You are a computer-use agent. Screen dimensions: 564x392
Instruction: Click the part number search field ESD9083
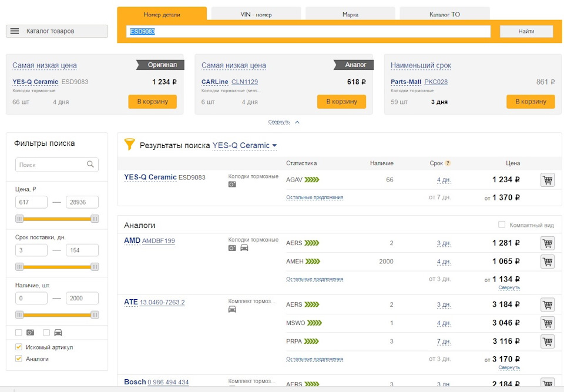(x=308, y=31)
